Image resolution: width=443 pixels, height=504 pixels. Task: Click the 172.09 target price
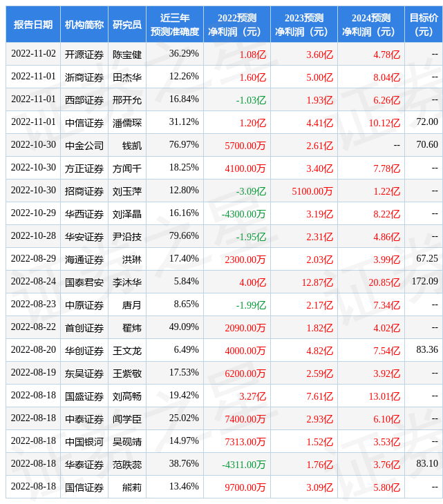[x=425, y=281]
